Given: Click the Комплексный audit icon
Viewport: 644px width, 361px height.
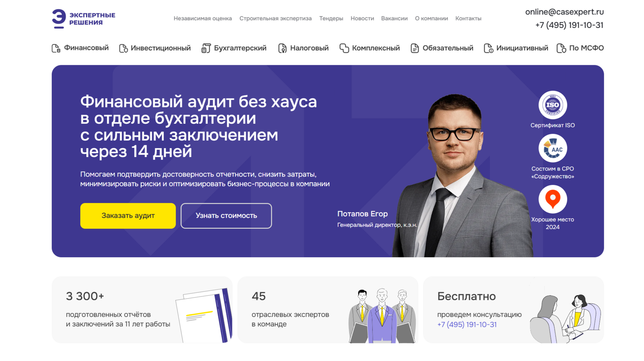Looking at the screenshot, I should [x=344, y=48].
